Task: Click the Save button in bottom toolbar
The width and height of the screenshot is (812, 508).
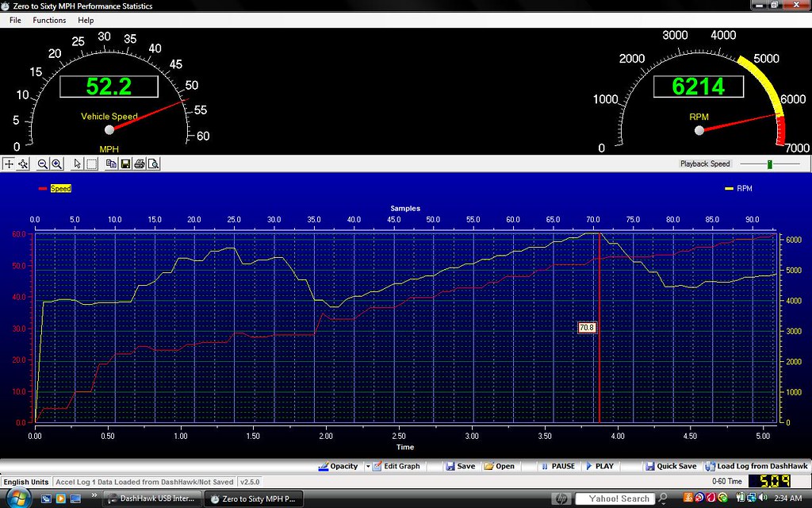Action: click(461, 466)
